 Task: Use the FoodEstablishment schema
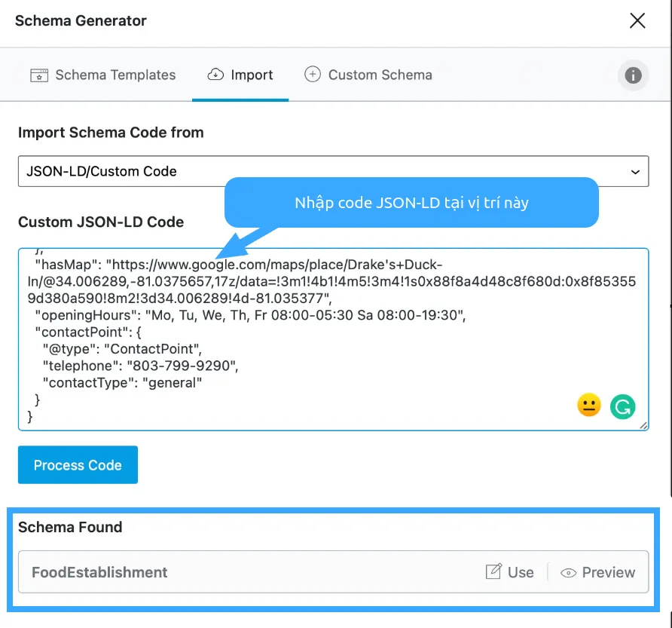tap(509, 572)
